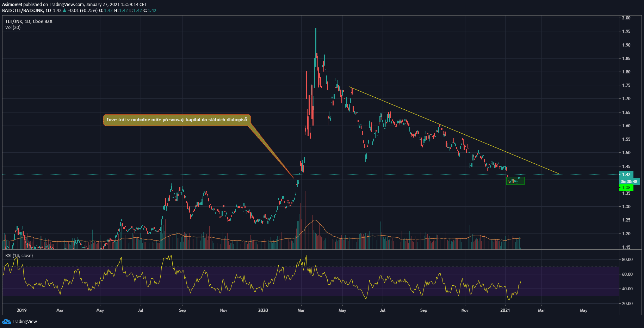Click the TradingView cloud logo icon
This screenshot has width=644, height=328.
6,321
